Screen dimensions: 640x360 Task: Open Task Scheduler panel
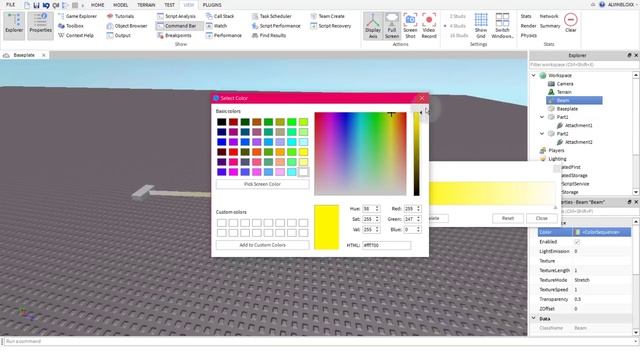271,16
